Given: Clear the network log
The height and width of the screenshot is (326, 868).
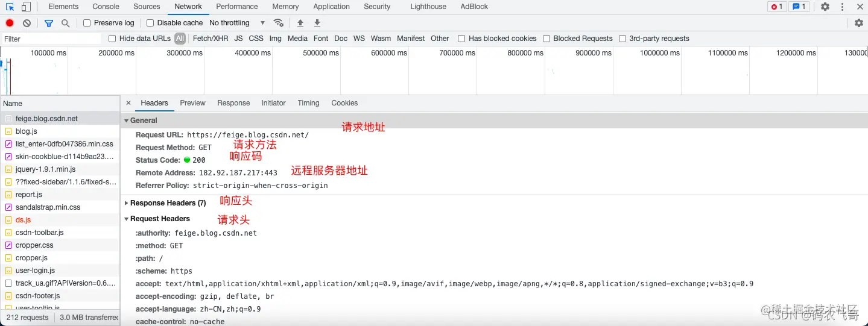Looking at the screenshot, I should [27, 23].
